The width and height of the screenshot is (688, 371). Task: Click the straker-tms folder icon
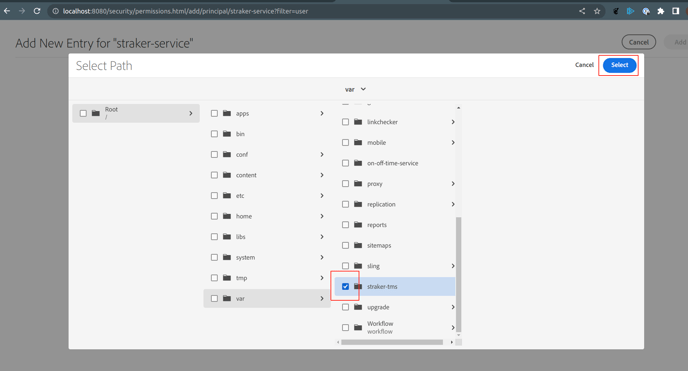358,286
